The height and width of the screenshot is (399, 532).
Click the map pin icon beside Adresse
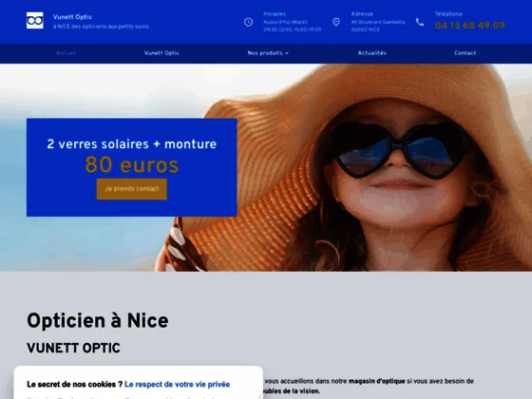[336, 22]
